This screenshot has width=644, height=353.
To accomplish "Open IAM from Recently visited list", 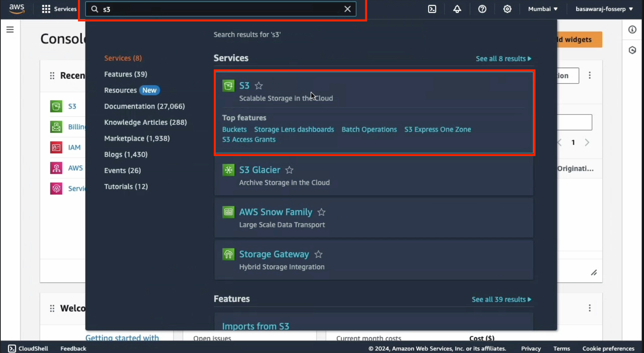I will click(x=74, y=147).
